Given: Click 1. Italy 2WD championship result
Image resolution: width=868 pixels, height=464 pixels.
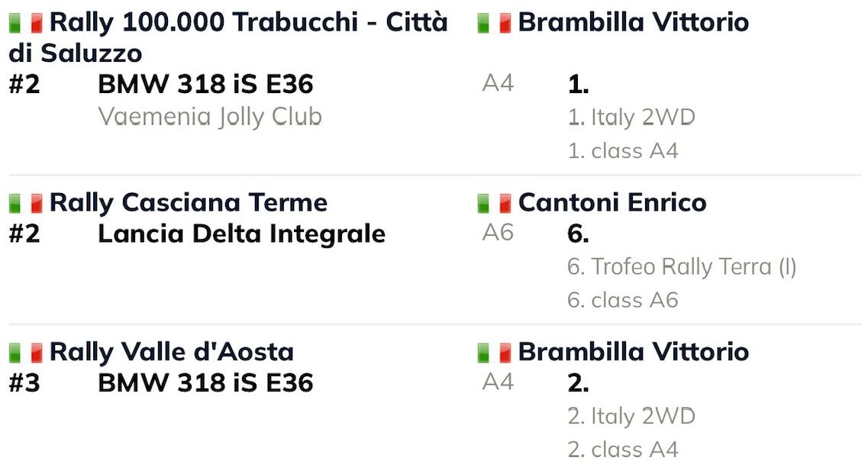Looking at the screenshot, I should 631,118.
